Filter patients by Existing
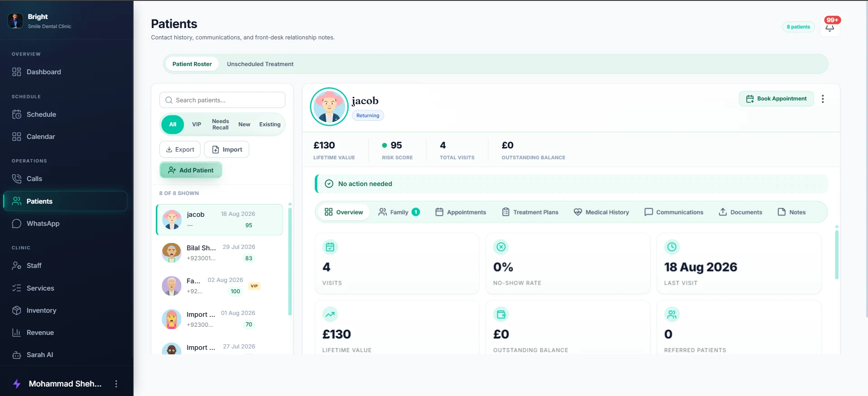The width and height of the screenshot is (868, 396). 270,124
